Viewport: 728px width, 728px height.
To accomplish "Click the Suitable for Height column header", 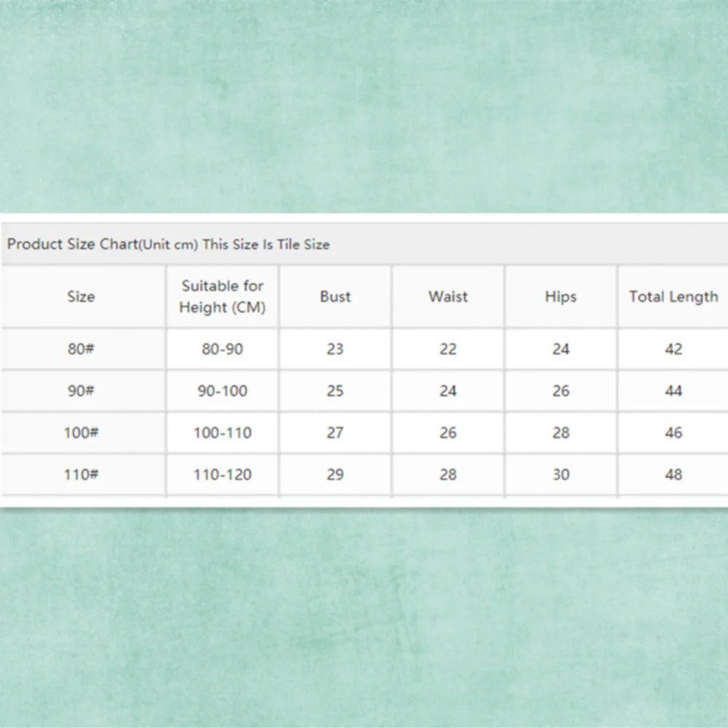I will 222,297.
